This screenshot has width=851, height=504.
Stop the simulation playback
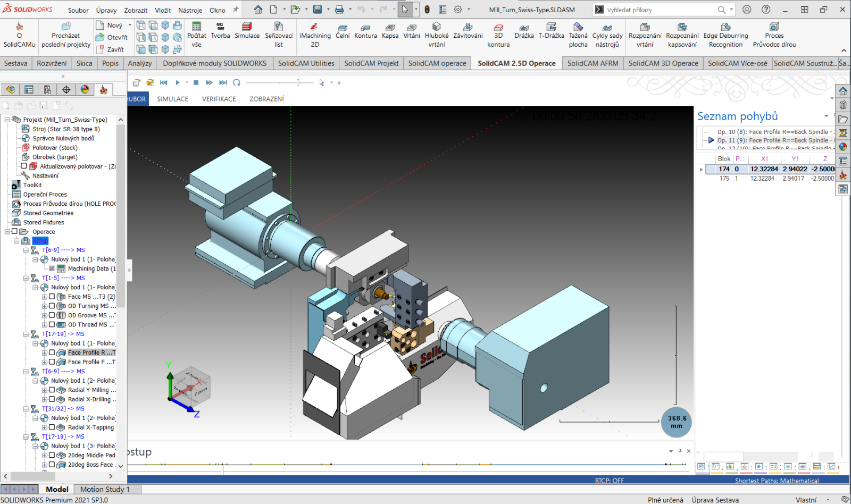coord(196,82)
